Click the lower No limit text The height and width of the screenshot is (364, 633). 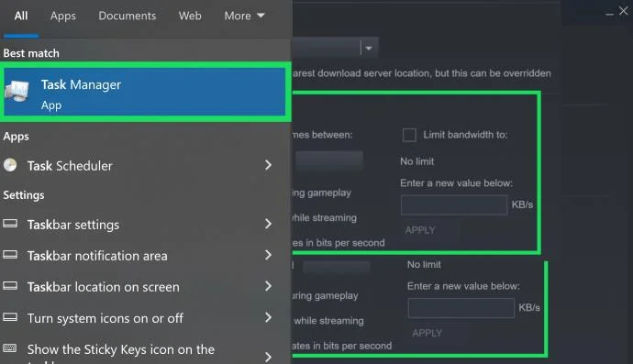(424, 264)
